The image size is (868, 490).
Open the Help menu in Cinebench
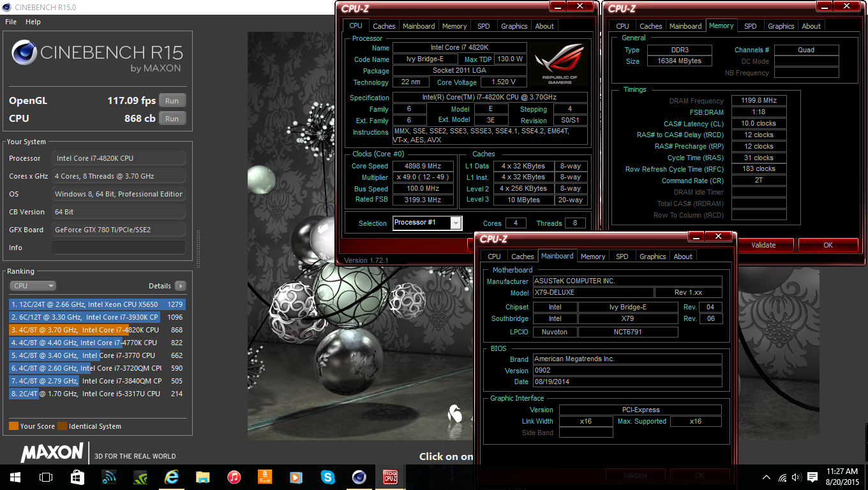[33, 22]
